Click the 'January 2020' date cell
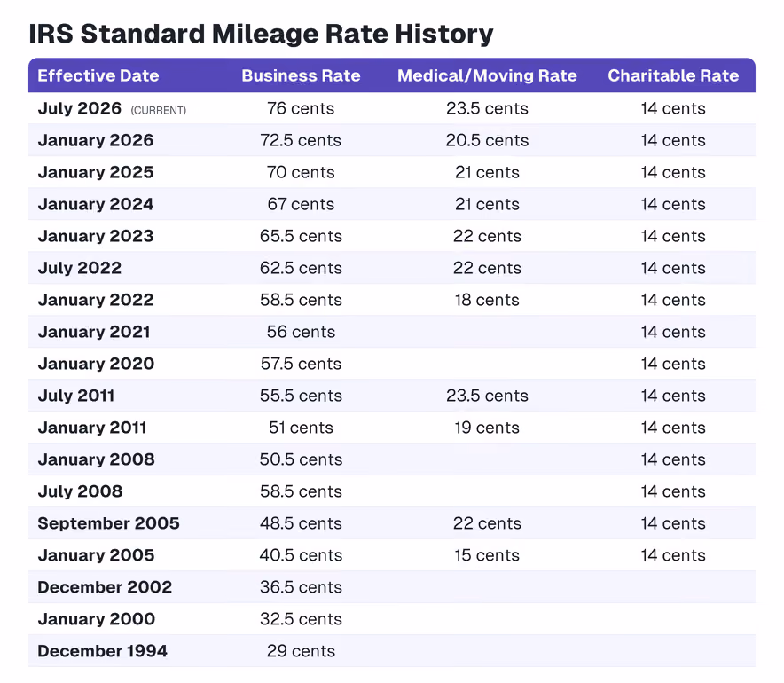784x683 pixels. (x=96, y=364)
